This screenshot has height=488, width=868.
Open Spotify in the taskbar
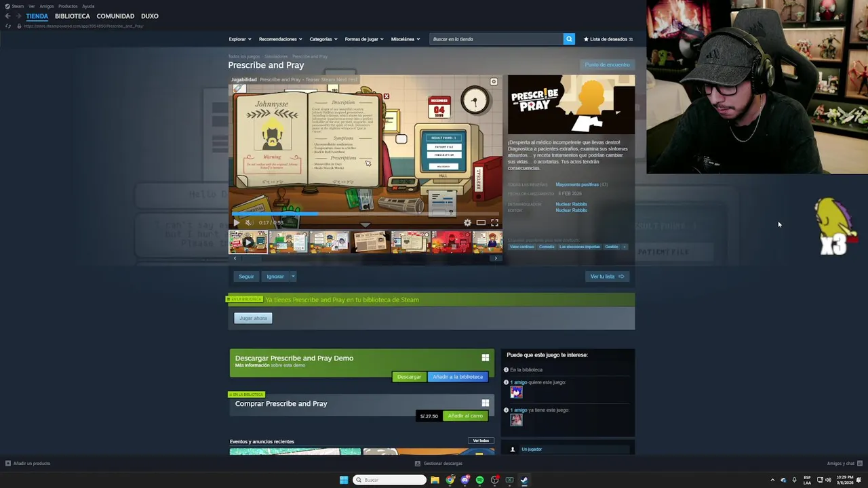tap(479, 480)
